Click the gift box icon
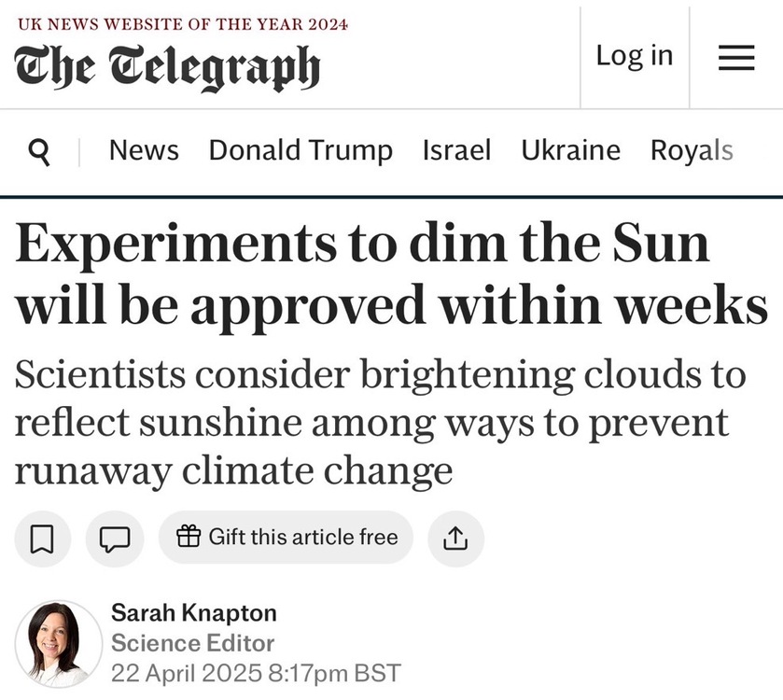 tap(189, 537)
